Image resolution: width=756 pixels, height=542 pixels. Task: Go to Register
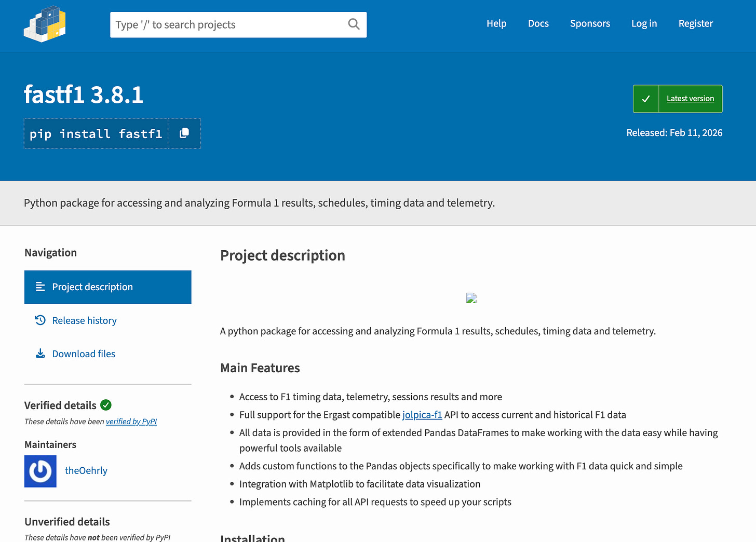pyautogui.click(x=696, y=23)
